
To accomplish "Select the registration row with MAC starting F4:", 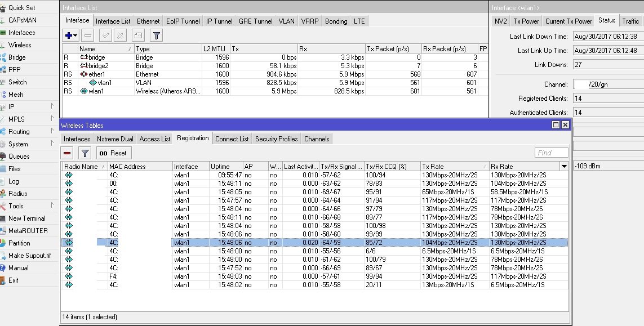I will [315, 276].
